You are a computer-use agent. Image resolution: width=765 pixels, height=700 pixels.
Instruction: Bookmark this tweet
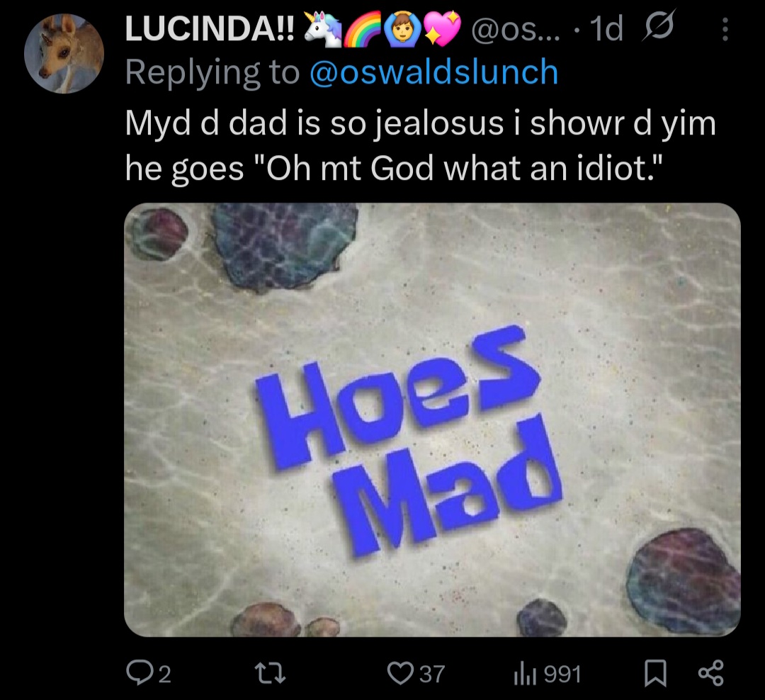tap(655, 674)
